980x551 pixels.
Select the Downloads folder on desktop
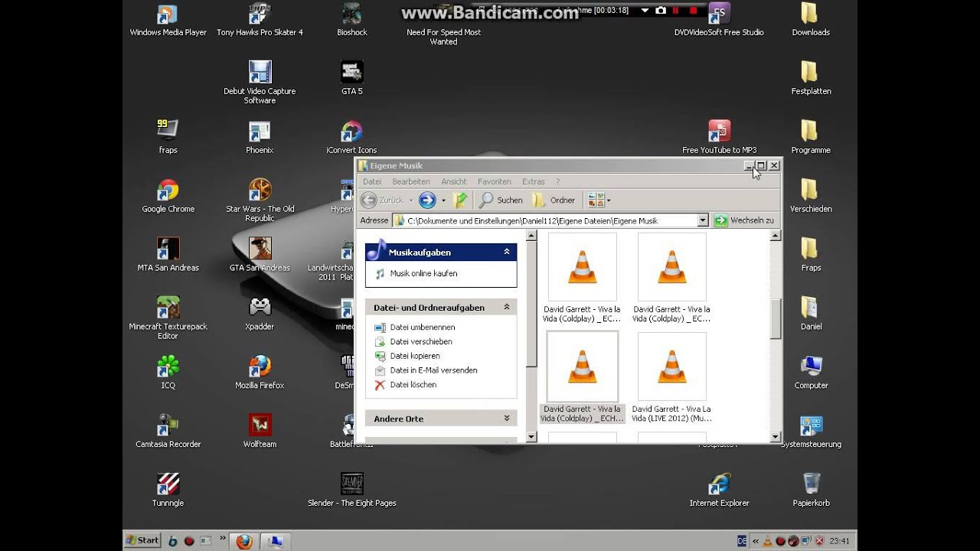[x=811, y=20]
